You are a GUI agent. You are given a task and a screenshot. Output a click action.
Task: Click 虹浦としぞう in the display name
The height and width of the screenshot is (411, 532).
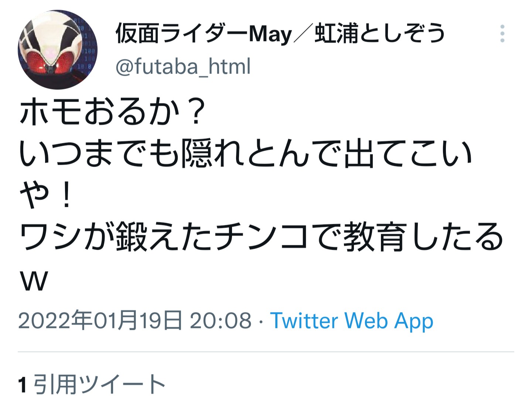(x=380, y=33)
